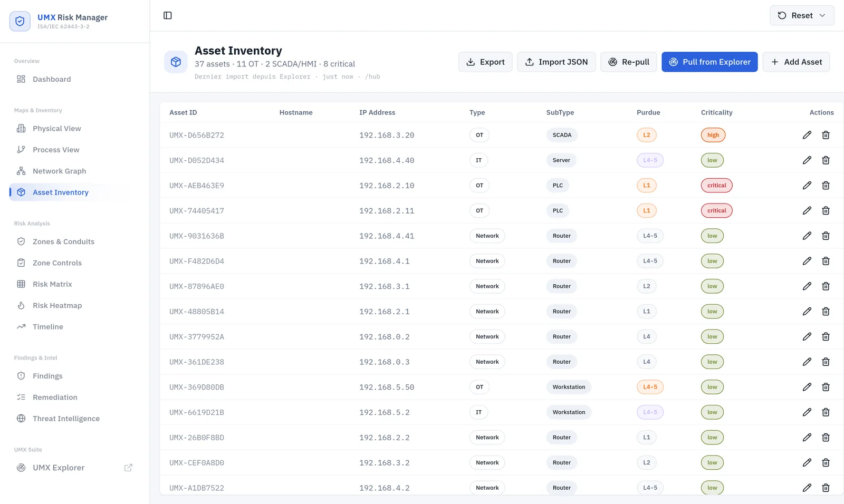This screenshot has height=504, width=844.
Task: Edit asset UMX-6619D21B
Action: (807, 412)
